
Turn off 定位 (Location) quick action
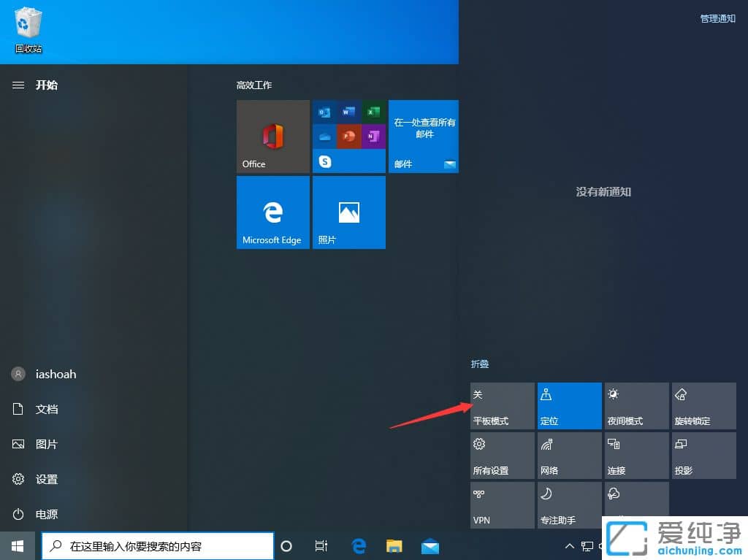pos(570,406)
